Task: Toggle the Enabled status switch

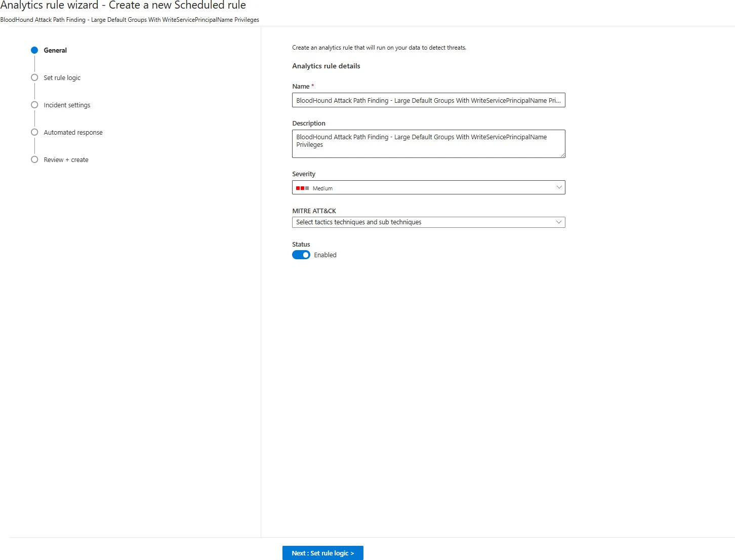Action: tap(301, 255)
